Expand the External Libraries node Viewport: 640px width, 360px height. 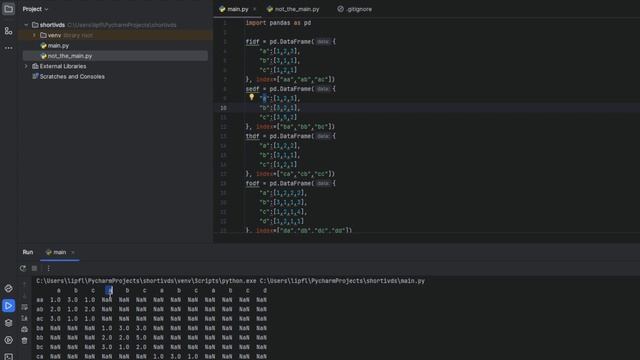(26, 66)
